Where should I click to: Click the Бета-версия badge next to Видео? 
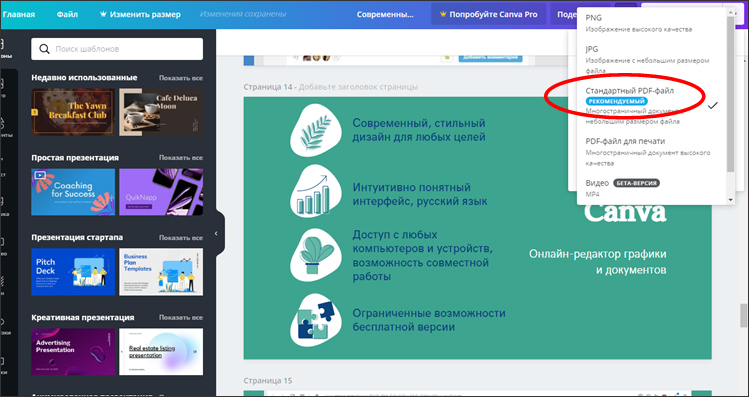pyautogui.click(x=636, y=183)
